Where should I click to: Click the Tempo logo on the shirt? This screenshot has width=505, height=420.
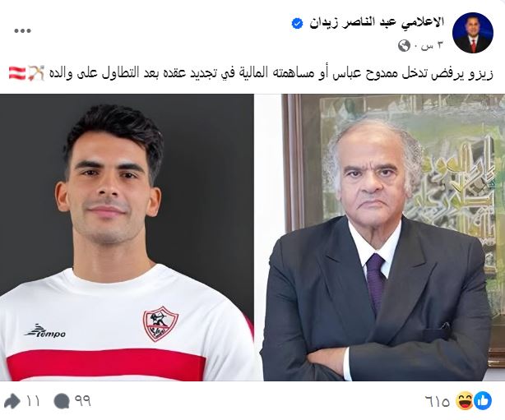[x=45, y=331]
